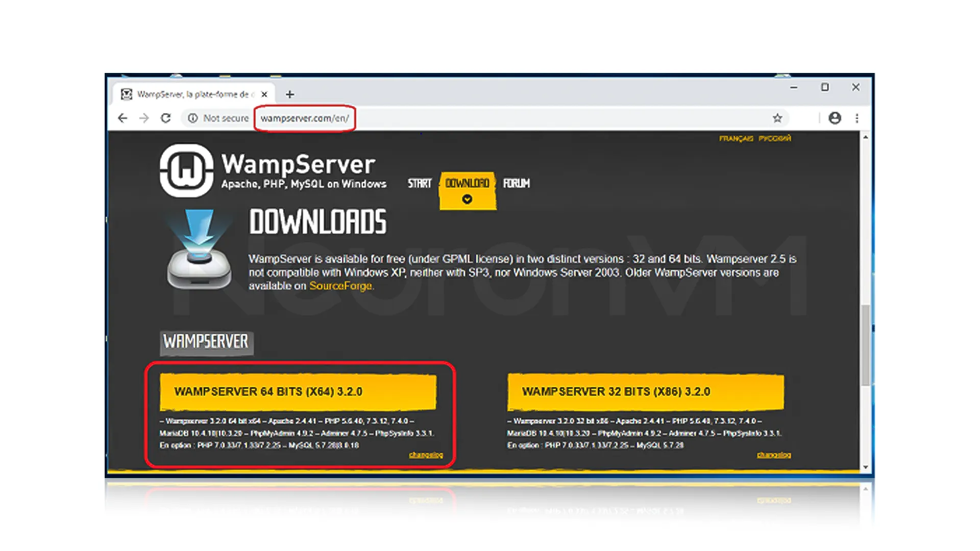Click the Not secure info icon
Image resolution: width=980 pixels, height=551 pixels.
(x=192, y=118)
